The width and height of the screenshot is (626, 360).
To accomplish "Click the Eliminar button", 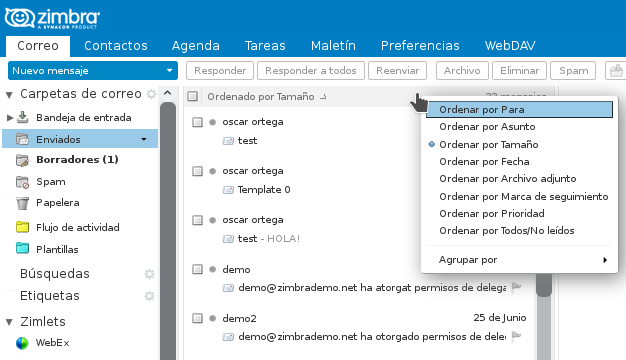I will coord(519,71).
